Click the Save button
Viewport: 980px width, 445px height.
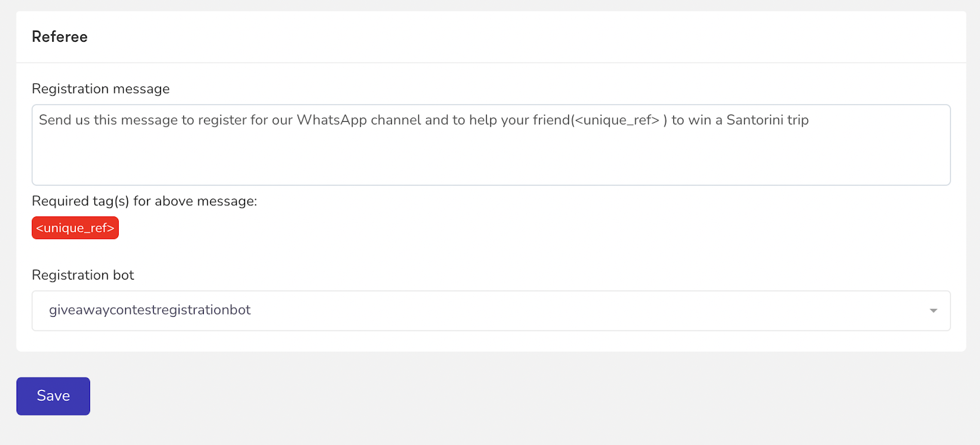pos(53,396)
